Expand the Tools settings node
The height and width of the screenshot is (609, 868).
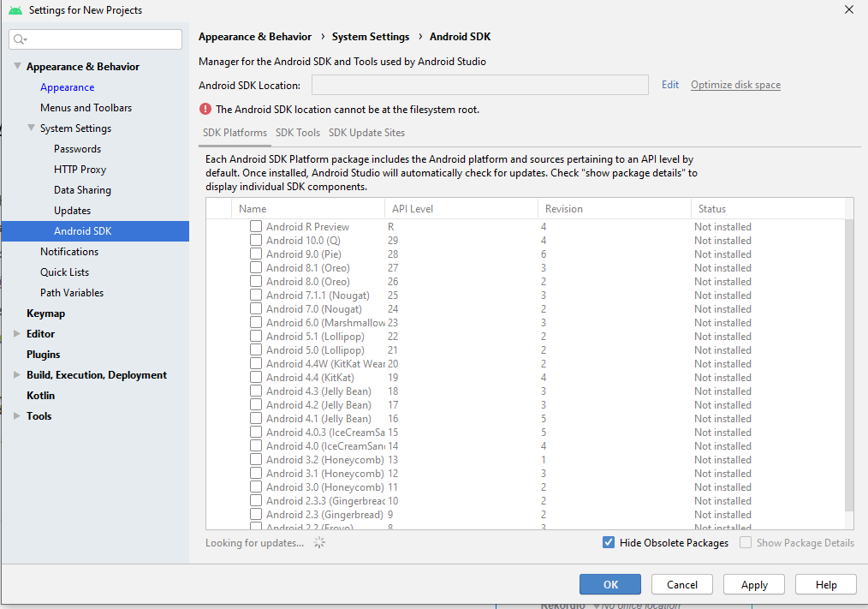click(x=17, y=415)
